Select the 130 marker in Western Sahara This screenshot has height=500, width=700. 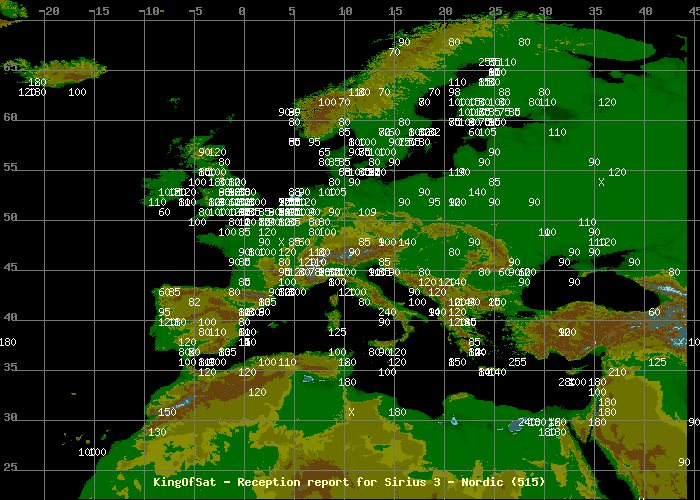(157, 432)
